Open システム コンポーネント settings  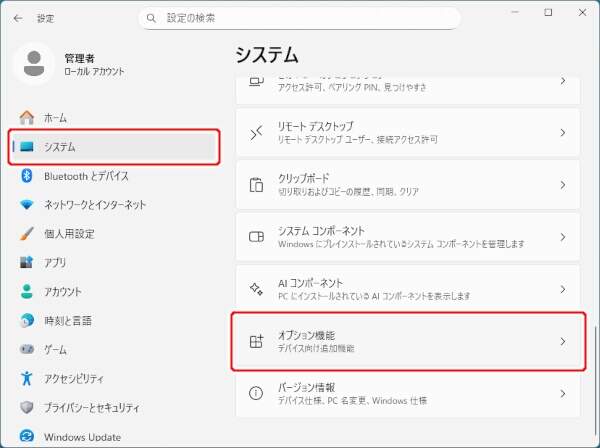pyautogui.click(x=408, y=237)
